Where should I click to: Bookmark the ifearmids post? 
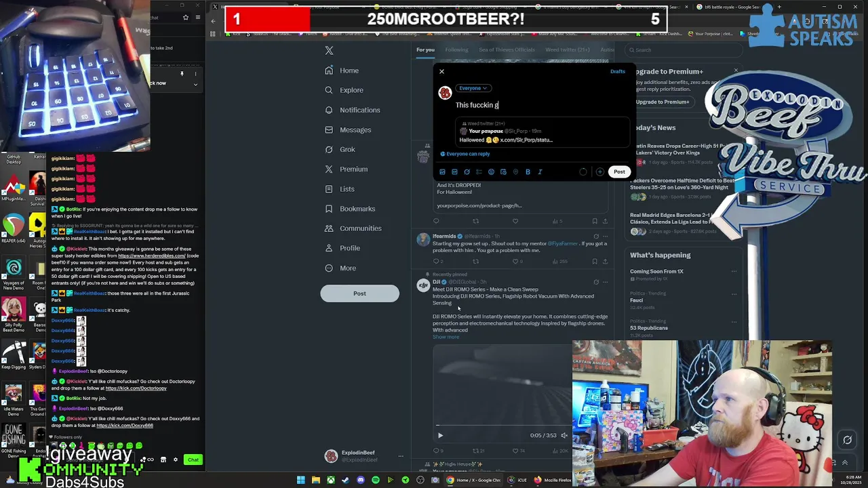point(595,261)
